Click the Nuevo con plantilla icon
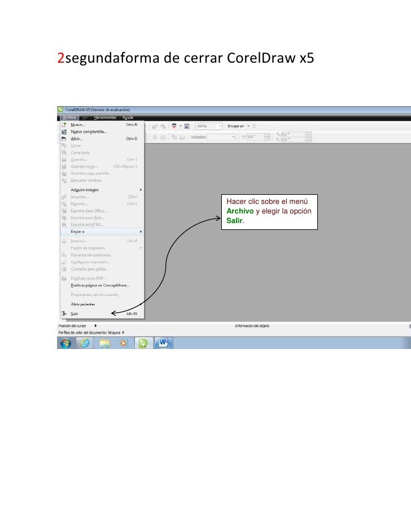 pyautogui.click(x=64, y=132)
